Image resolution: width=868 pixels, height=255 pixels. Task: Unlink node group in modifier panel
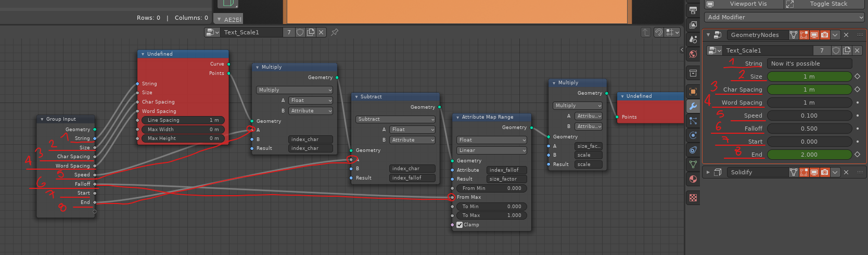tap(857, 50)
